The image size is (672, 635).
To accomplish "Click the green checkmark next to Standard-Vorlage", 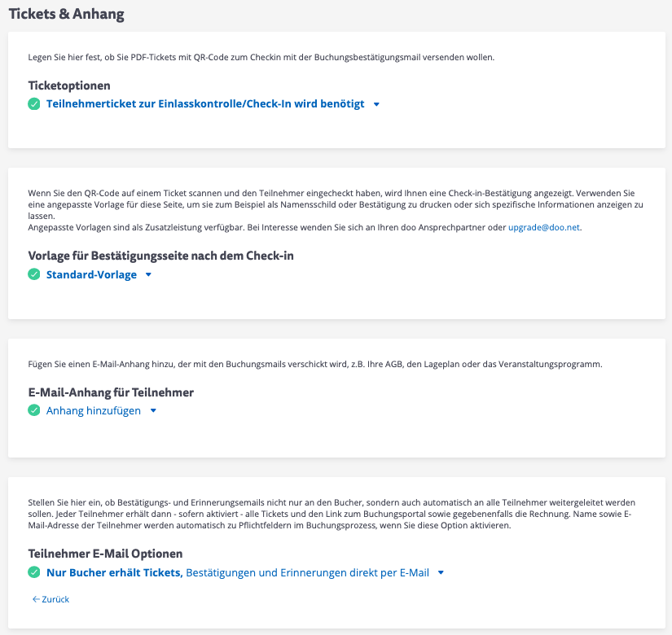I will tap(34, 275).
